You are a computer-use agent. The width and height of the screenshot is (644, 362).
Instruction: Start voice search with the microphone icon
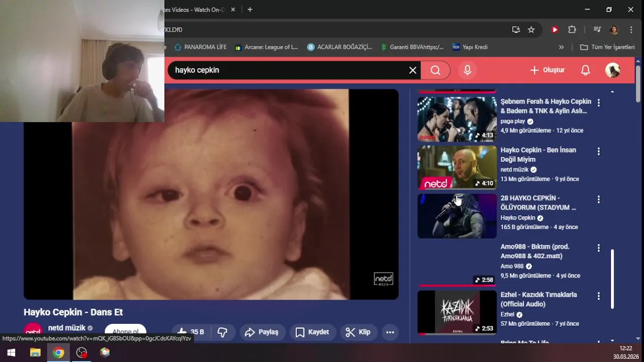coord(467,70)
